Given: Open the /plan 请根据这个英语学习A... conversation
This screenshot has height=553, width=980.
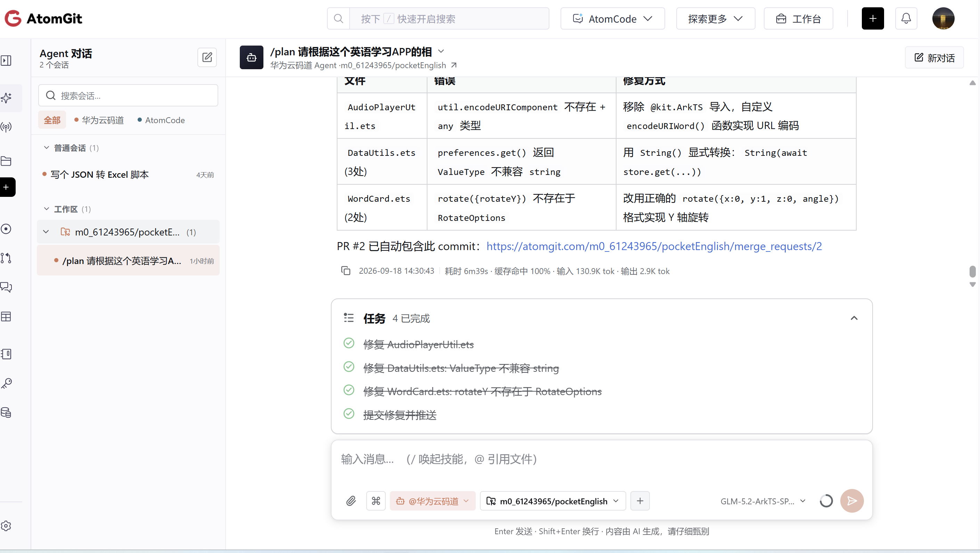Looking at the screenshot, I should point(128,261).
